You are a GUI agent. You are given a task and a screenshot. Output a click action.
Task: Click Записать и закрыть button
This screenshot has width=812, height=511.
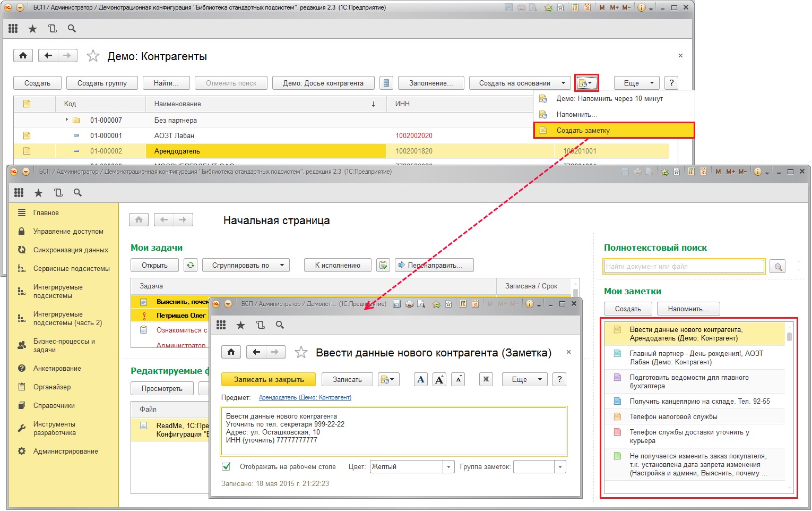point(269,379)
